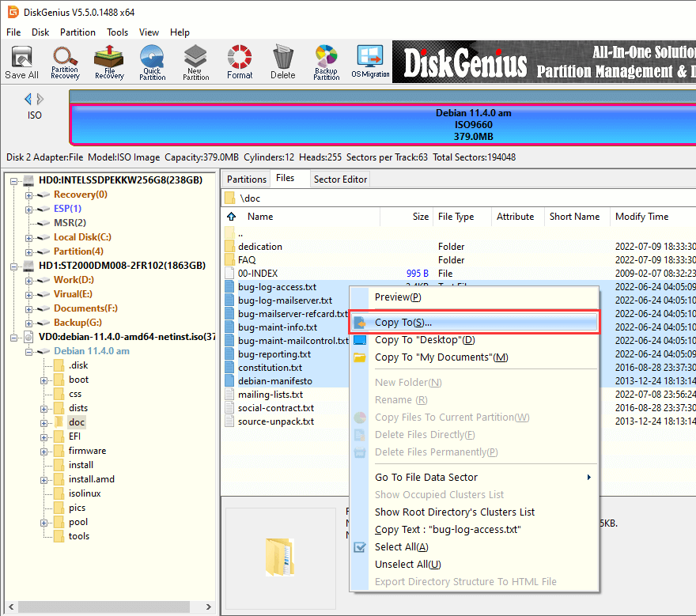Select the New Partition toolbar icon
Image resolution: width=696 pixels, height=616 pixels.
[x=195, y=62]
